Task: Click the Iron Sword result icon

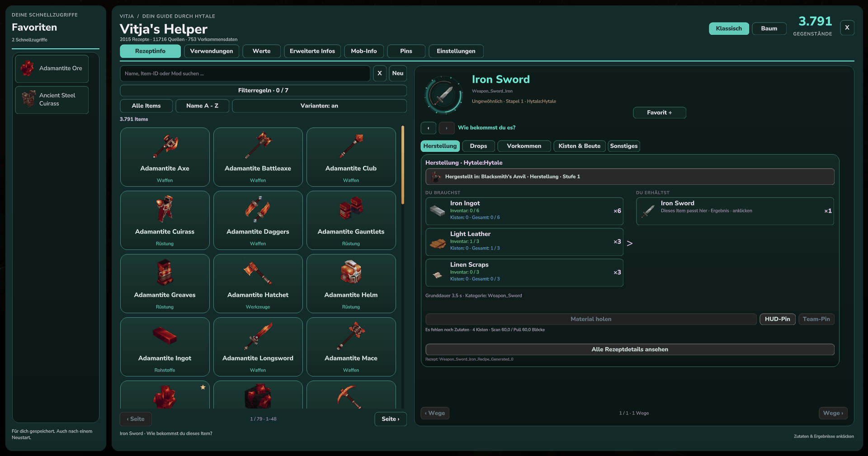Action: (648, 211)
